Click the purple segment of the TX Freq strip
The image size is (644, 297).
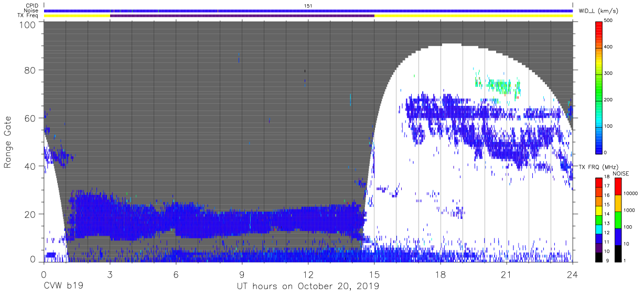(x=242, y=16)
